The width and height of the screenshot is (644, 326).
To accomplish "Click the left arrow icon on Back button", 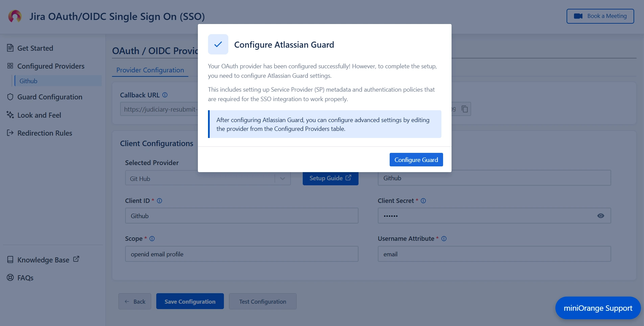I will pos(127,302).
